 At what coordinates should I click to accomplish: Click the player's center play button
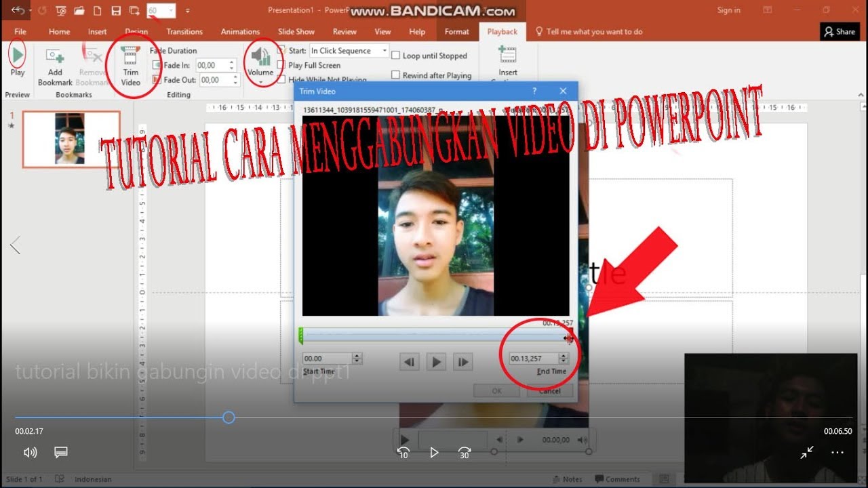pos(434,452)
